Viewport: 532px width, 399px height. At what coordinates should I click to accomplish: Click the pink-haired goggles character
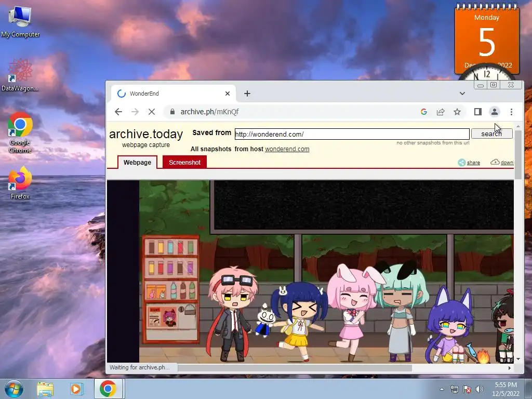point(232,314)
